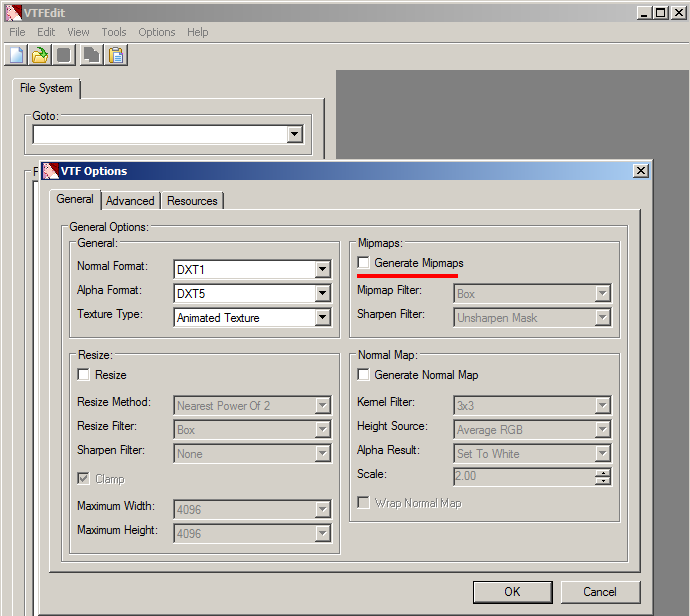
Task: Toggle the Clamp checkbox
Action: pos(83,478)
